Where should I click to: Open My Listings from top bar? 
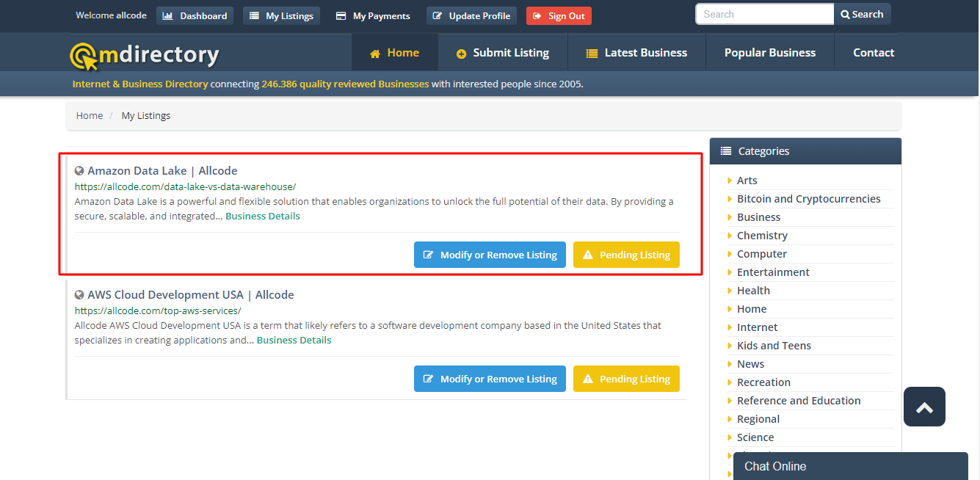coord(281,15)
